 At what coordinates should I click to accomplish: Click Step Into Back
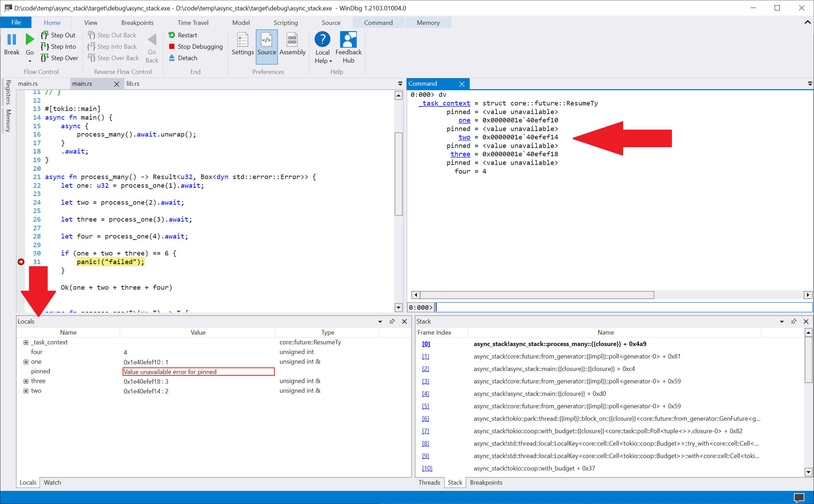112,46
